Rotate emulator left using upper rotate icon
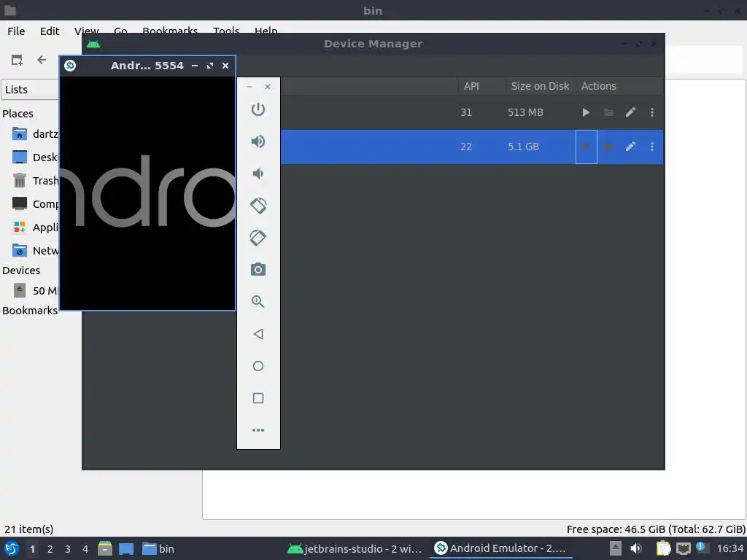Viewport: 747px width, 560px height. point(258,206)
